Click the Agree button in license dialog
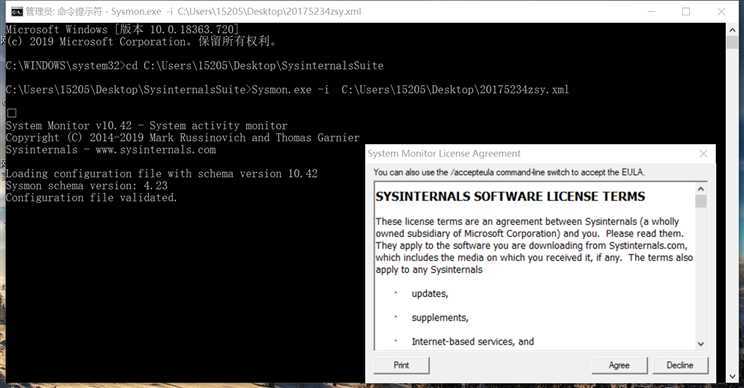Viewport: 744px width, 388px height. click(619, 365)
